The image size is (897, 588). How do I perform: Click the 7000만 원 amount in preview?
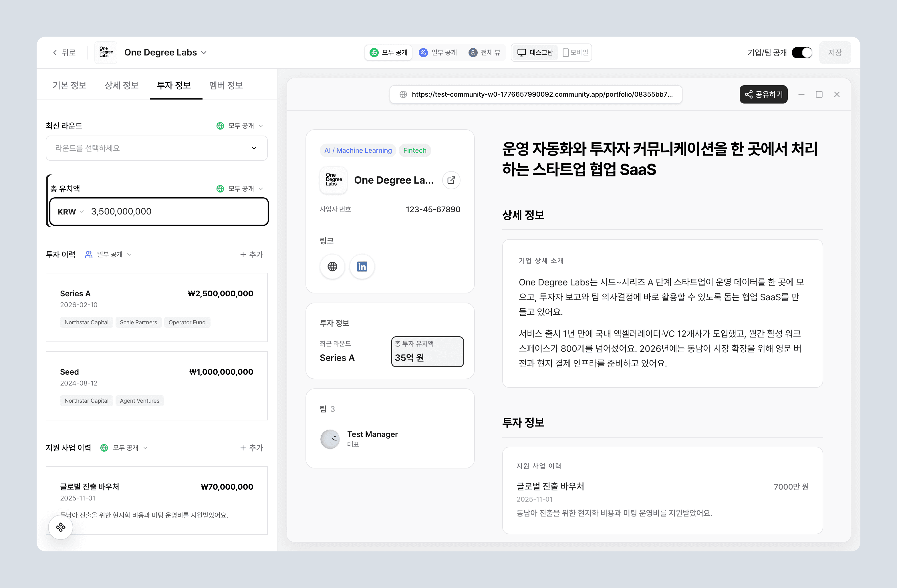point(791,486)
